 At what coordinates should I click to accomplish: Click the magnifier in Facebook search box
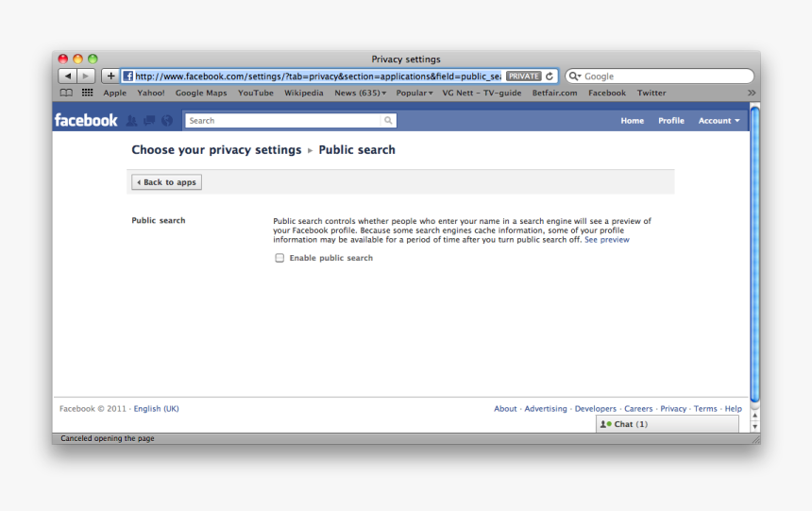click(x=388, y=120)
